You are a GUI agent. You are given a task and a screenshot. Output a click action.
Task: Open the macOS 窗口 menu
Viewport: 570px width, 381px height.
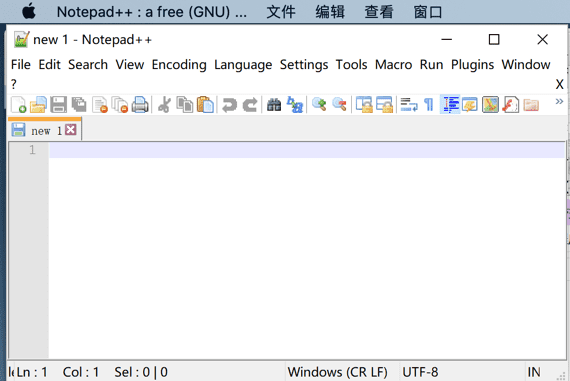[x=428, y=12]
